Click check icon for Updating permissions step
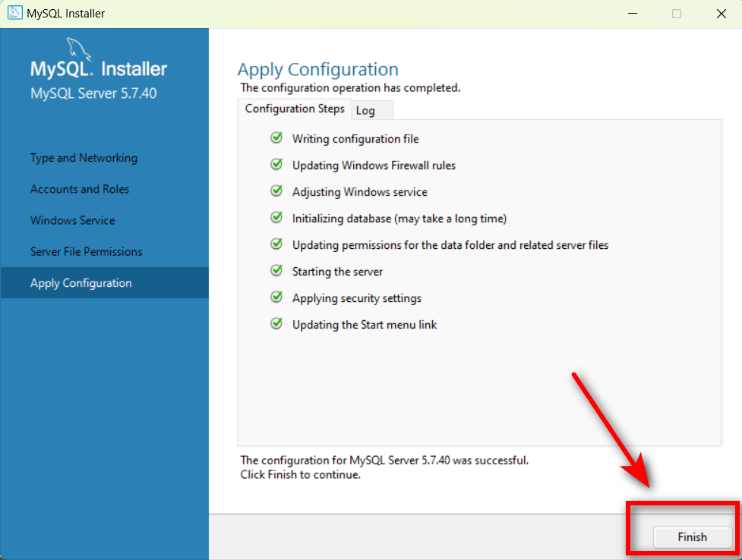 tap(276, 244)
